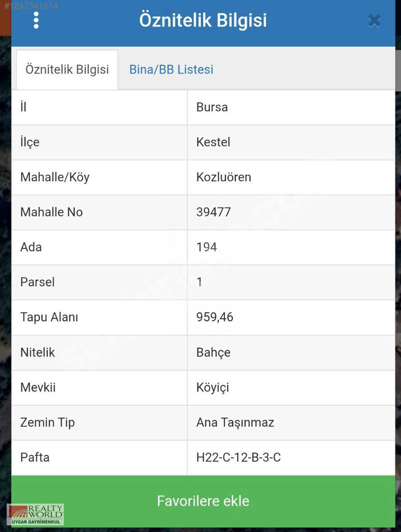Viewport: 401px width, 532px height.
Task: Select the Öznitelik Bilgisi tab
Action: 67,70
